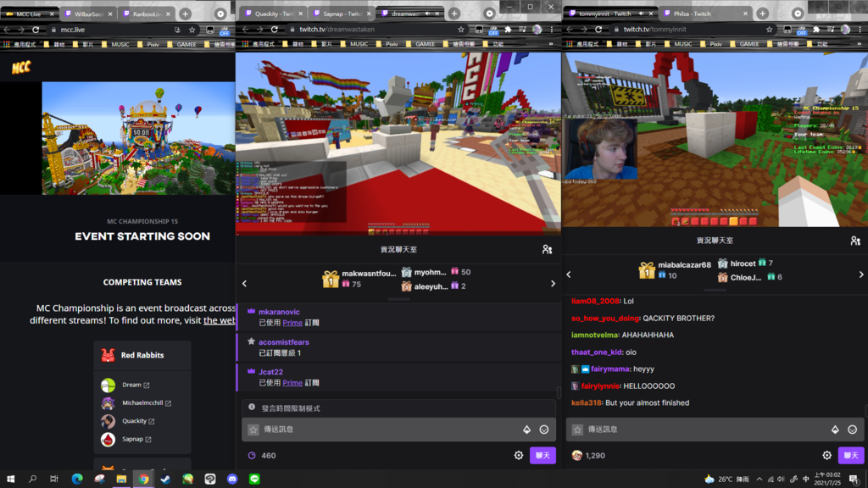
Task: Show previous gift leaderboard in dreamwastaken chat
Action: point(245,283)
